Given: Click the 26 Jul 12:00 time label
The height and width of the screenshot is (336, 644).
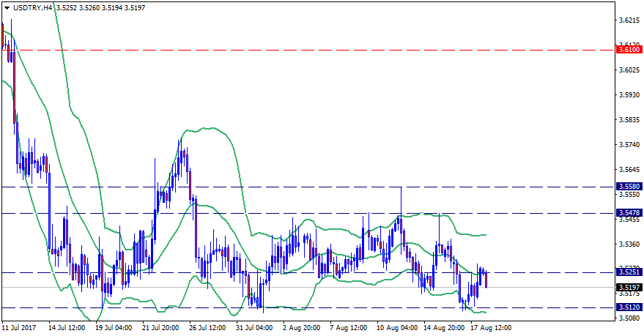Looking at the screenshot, I should coord(207,329).
